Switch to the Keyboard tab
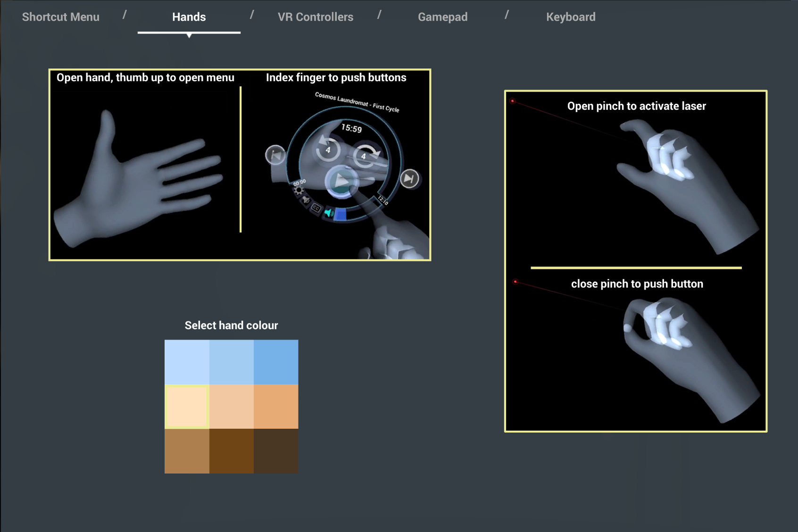Viewport: 798px width, 532px height. (571, 17)
